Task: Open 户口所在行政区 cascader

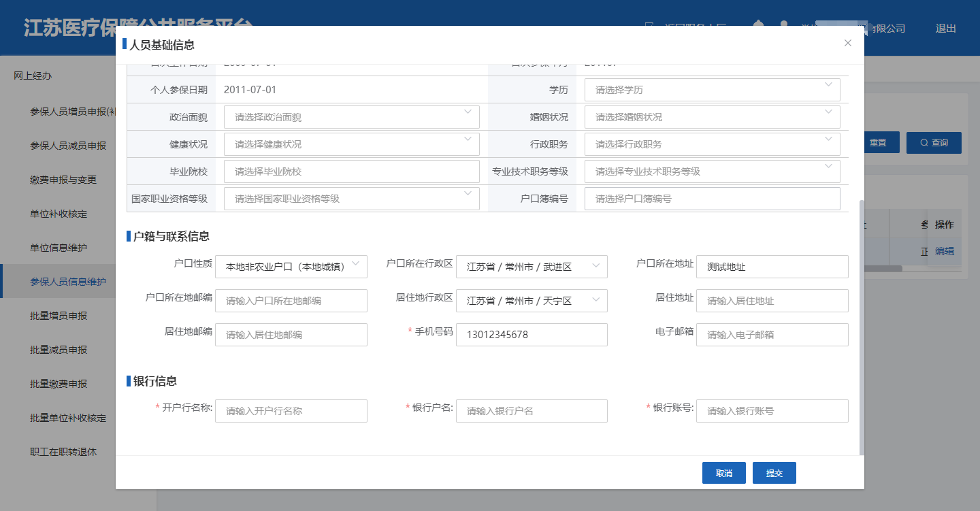Action: click(x=531, y=267)
